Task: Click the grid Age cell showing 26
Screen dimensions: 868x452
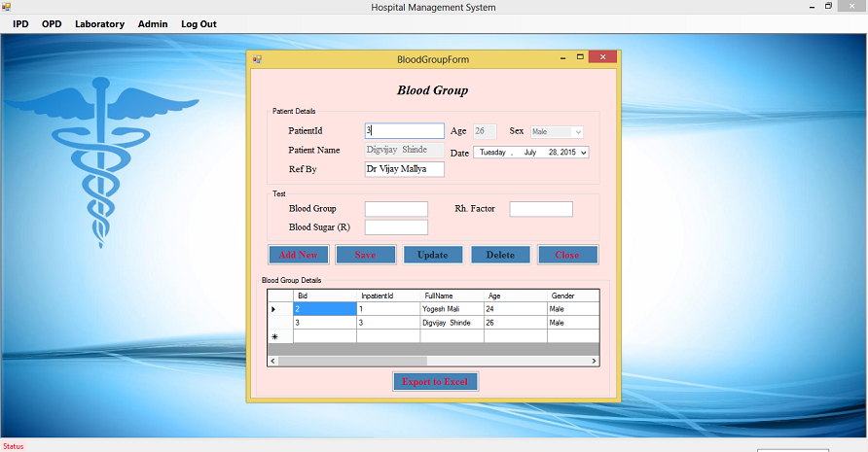Action: 516,323
